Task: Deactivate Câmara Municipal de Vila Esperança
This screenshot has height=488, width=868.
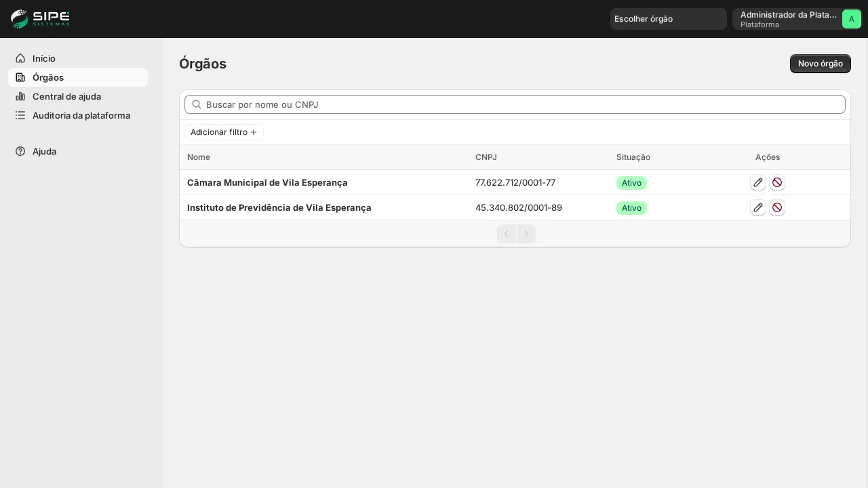Action: 777,182
